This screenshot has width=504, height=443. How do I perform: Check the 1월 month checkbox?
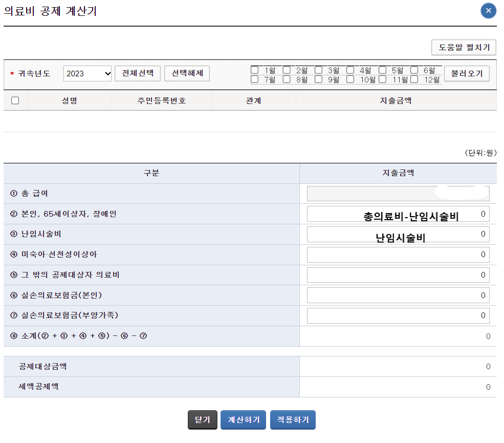[x=255, y=69]
